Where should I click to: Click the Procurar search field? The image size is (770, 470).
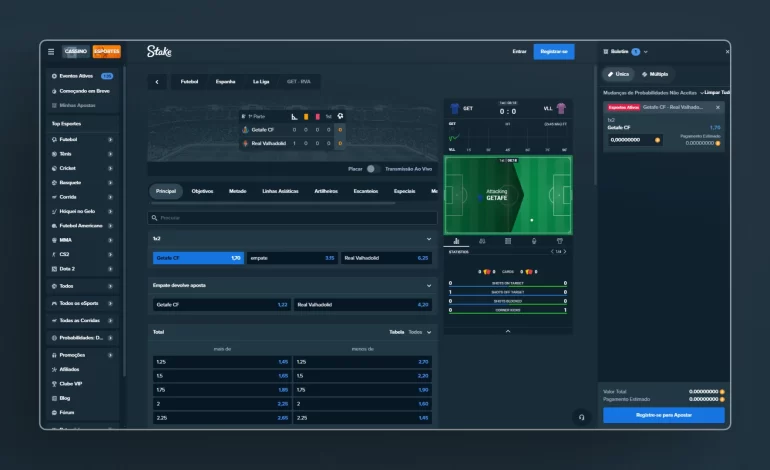[x=293, y=218]
